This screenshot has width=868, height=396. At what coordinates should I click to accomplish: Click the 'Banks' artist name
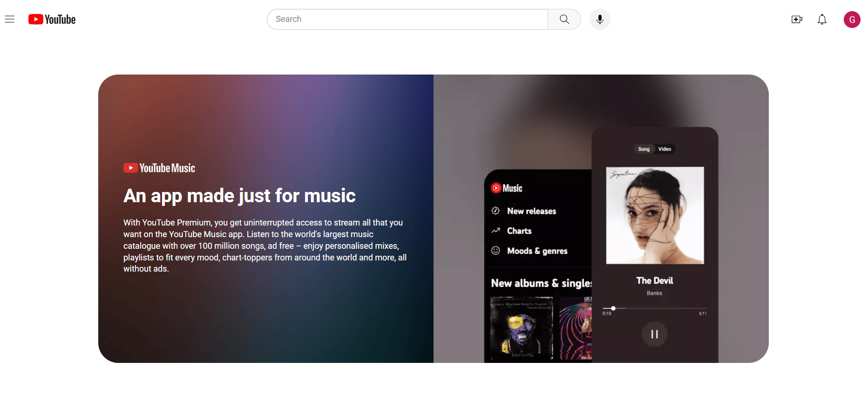[x=654, y=293]
